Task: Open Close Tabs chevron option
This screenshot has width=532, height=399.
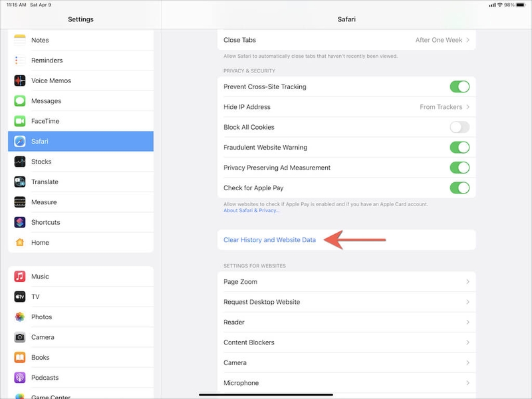Action: tap(468, 40)
